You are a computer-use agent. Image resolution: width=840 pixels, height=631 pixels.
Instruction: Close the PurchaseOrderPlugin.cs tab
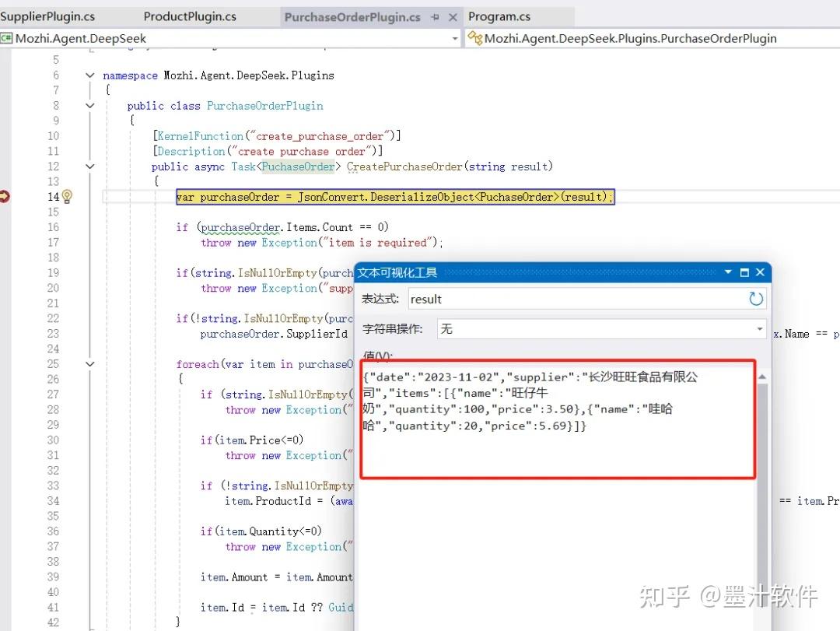(x=453, y=17)
